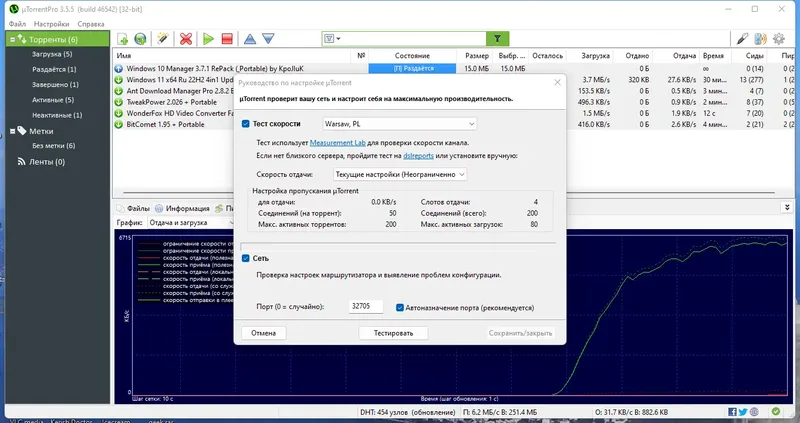Sort by the Размер column header
Viewport: 800px width, 423px height.
(x=477, y=56)
